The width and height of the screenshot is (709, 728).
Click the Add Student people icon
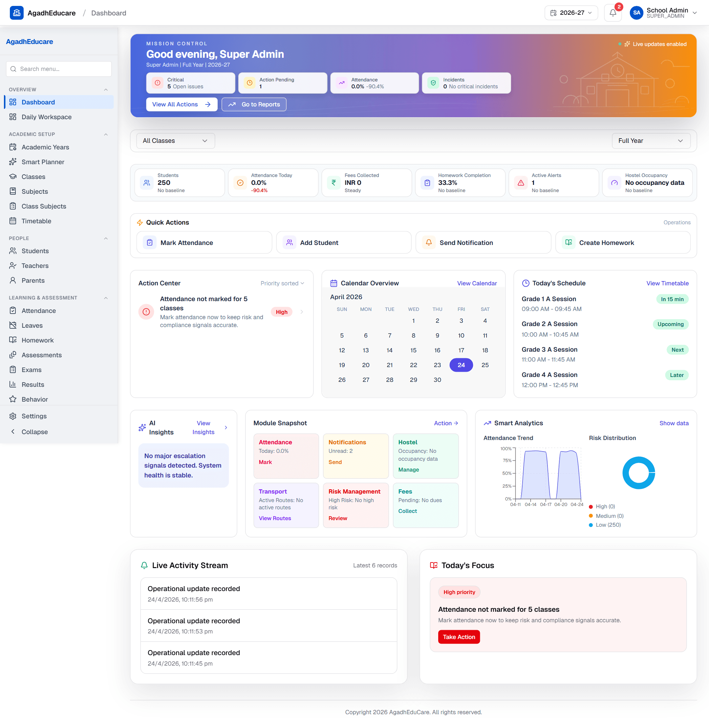click(289, 243)
